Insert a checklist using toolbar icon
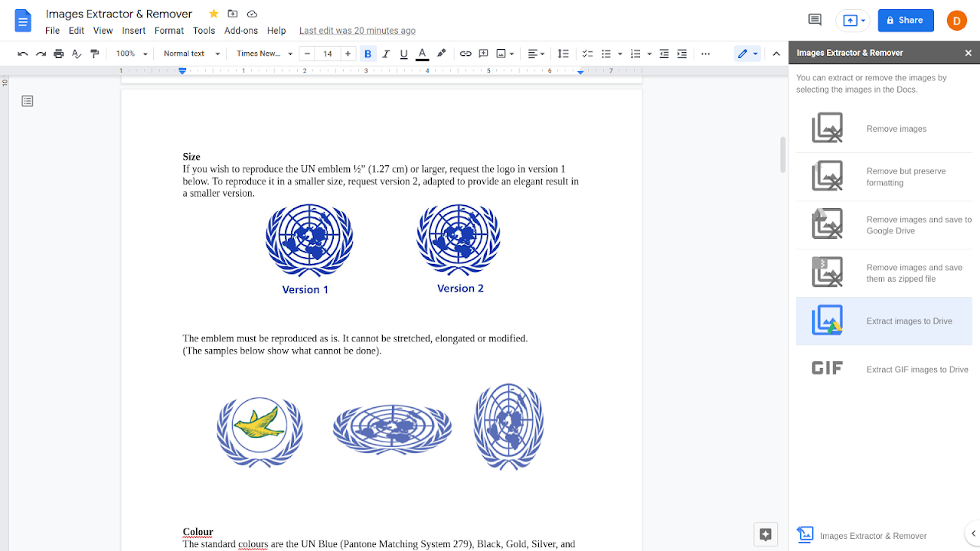This screenshot has width=980, height=551. (587, 54)
